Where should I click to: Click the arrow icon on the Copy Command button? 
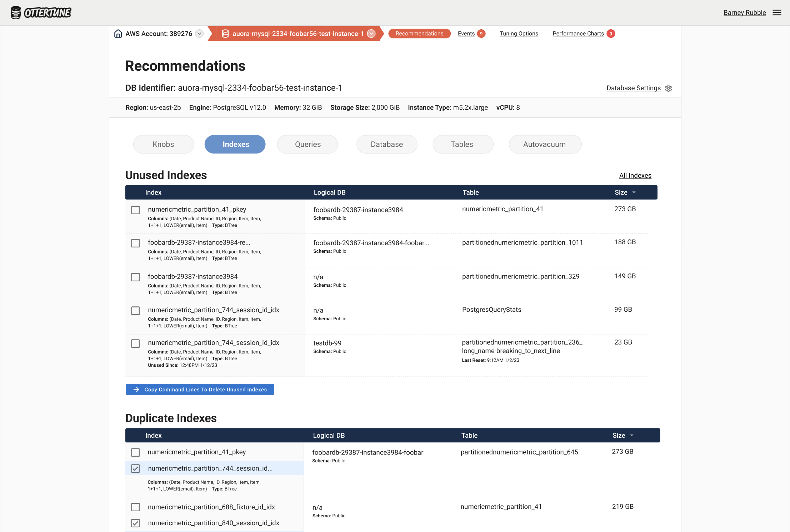136,390
